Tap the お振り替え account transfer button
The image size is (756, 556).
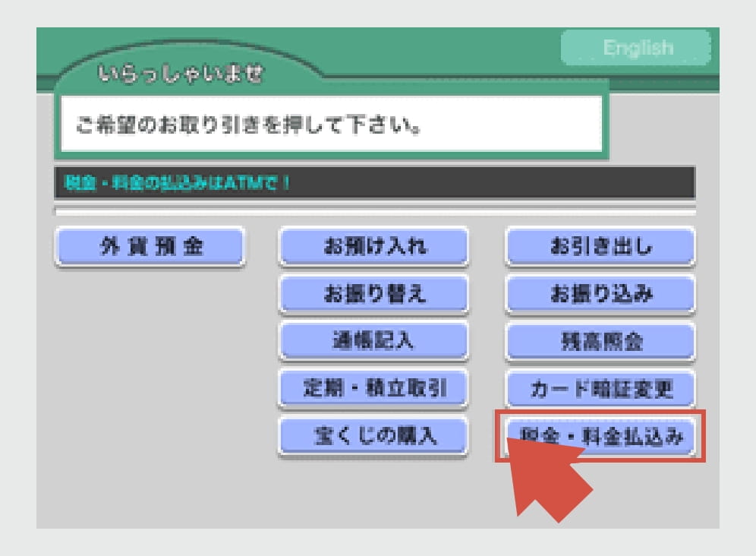click(x=373, y=294)
